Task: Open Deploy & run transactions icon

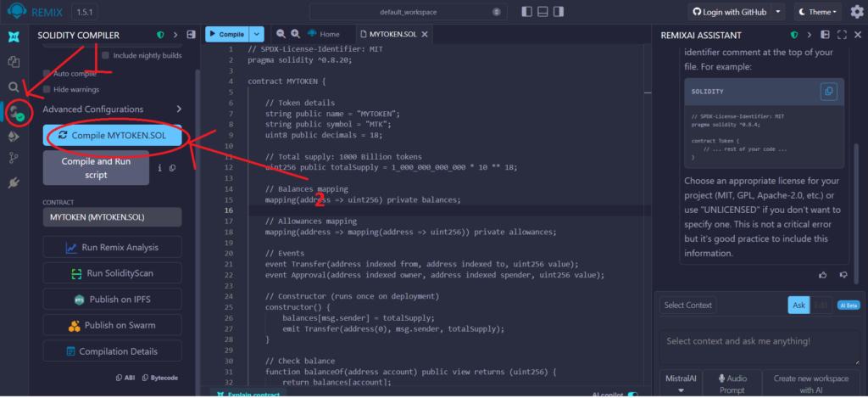Action: (14, 135)
